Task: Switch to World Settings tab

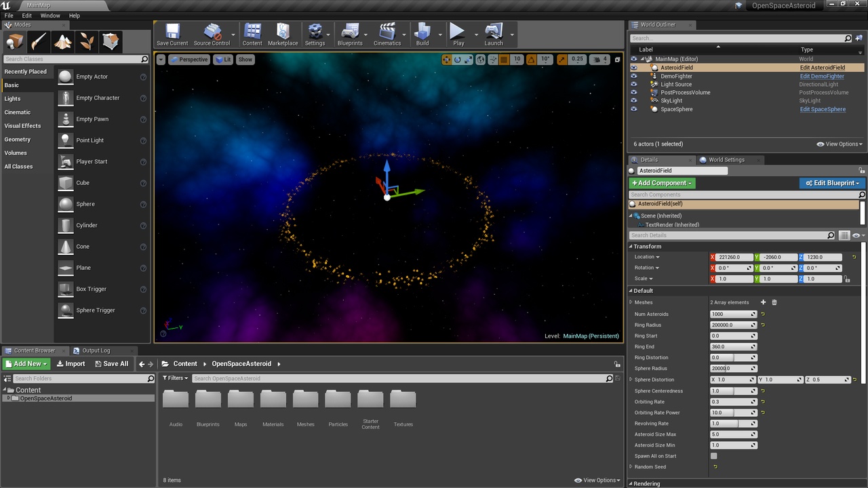Action: pos(726,160)
